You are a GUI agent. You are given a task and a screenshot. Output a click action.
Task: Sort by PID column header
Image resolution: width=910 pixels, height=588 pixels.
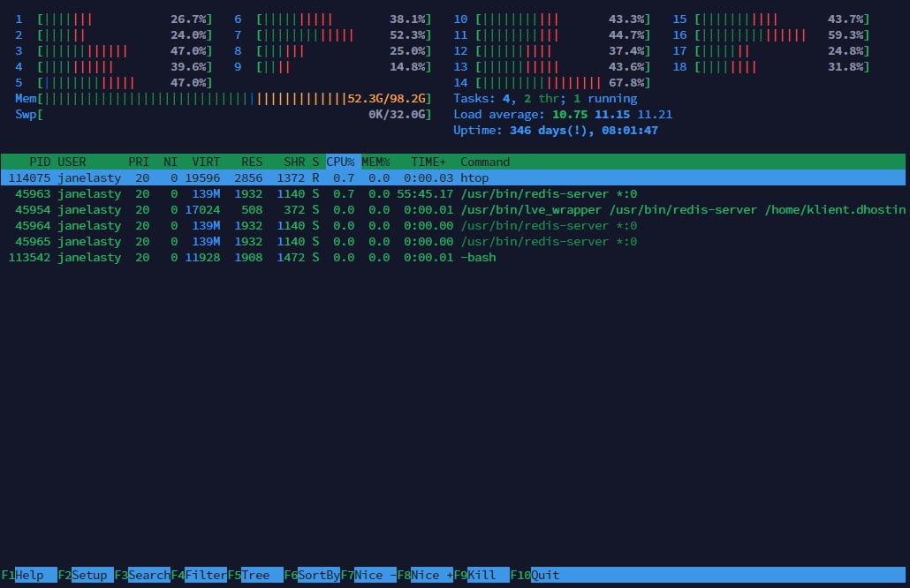[x=40, y=162]
